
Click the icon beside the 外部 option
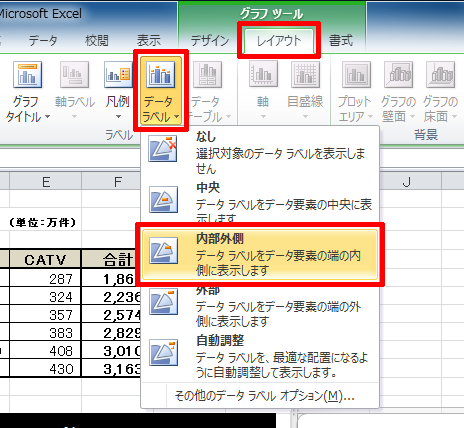click(163, 302)
